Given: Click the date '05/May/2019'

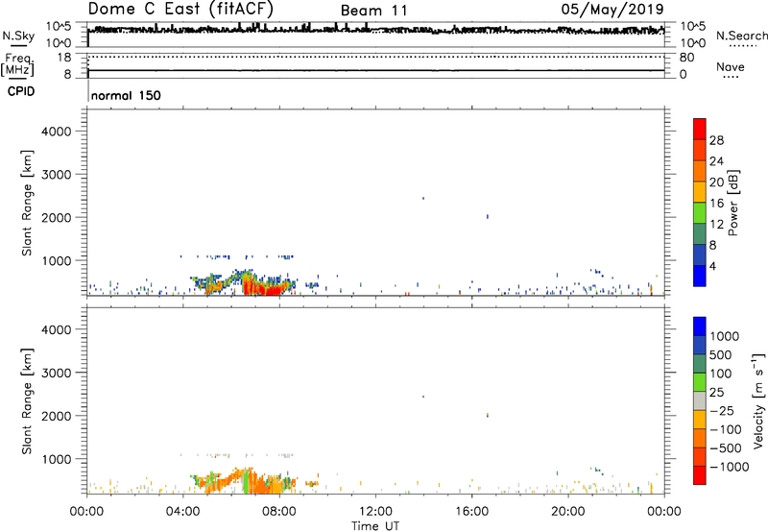Looking at the screenshot, I should (612, 9).
